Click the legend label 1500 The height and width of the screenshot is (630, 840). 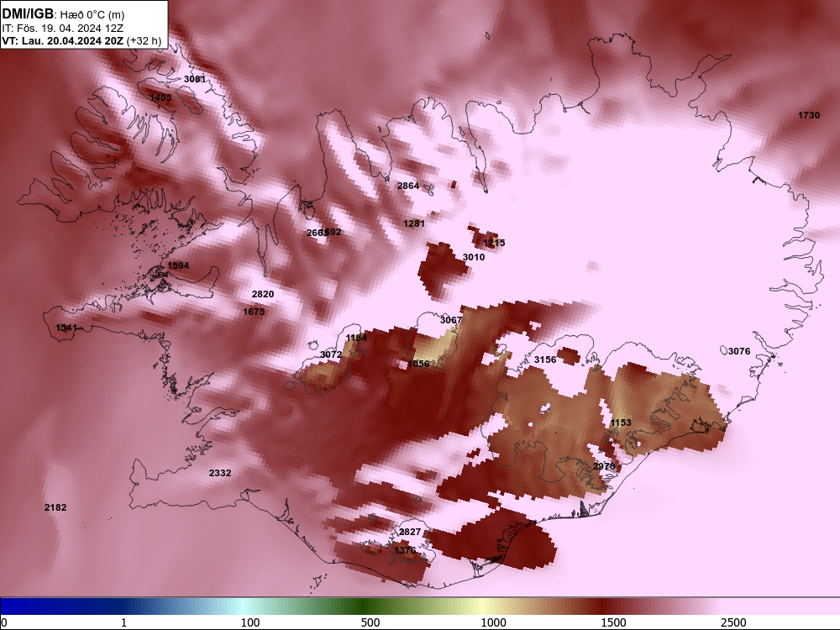(613, 622)
